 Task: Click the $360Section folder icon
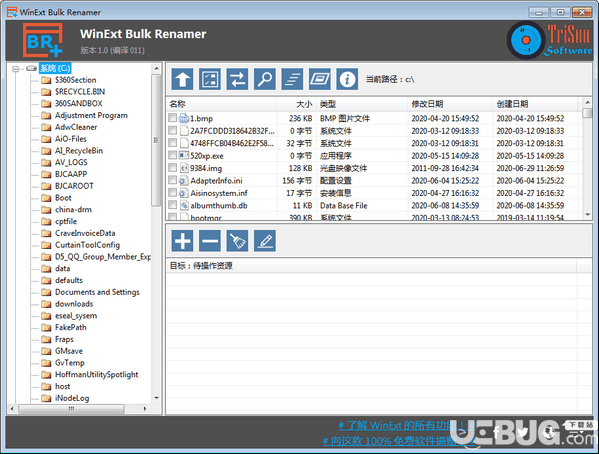46,80
